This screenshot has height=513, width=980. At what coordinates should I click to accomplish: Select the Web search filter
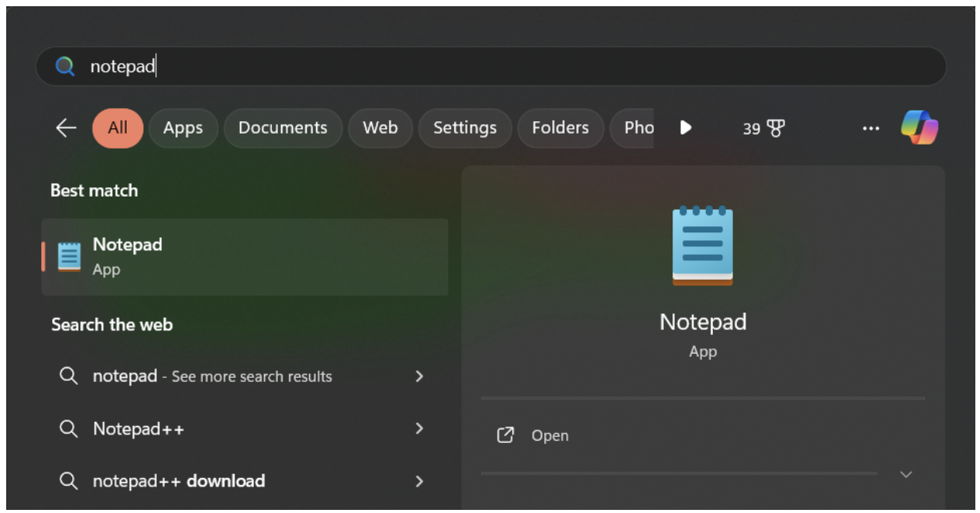point(380,127)
